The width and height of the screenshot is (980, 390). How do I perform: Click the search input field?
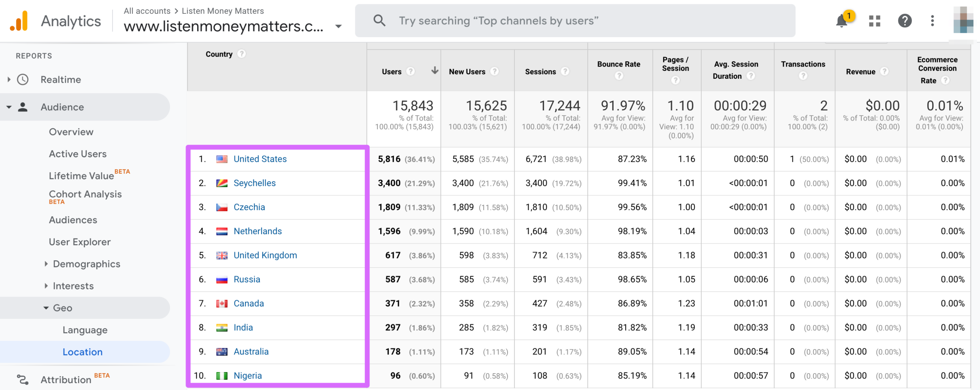575,21
